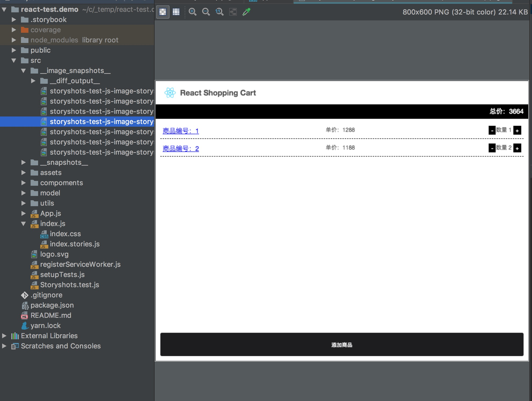
Task: Decrease quantity of product 2
Action: [x=492, y=148]
